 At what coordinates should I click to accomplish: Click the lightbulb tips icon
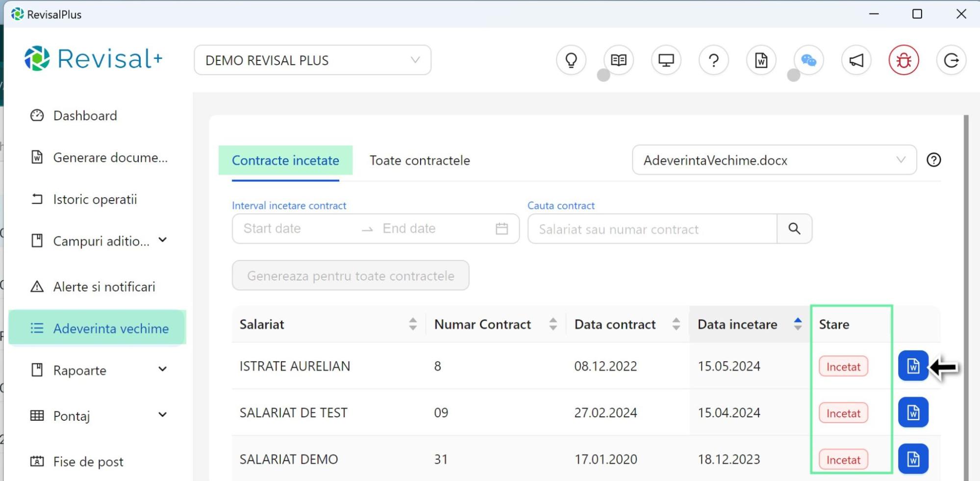coord(571,60)
